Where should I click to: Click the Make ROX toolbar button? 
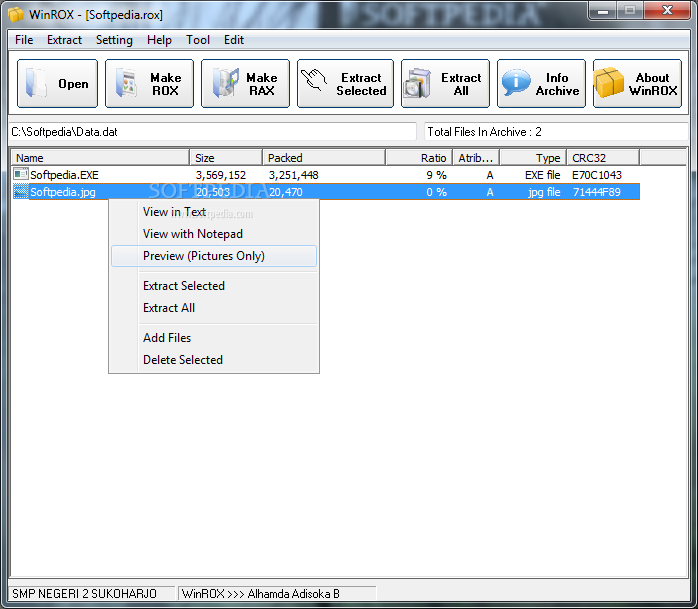coord(150,84)
